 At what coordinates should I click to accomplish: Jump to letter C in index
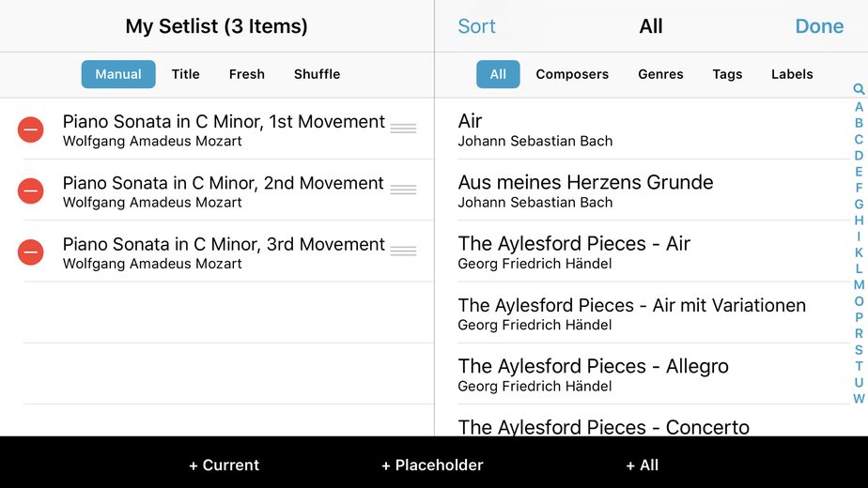pos(859,140)
